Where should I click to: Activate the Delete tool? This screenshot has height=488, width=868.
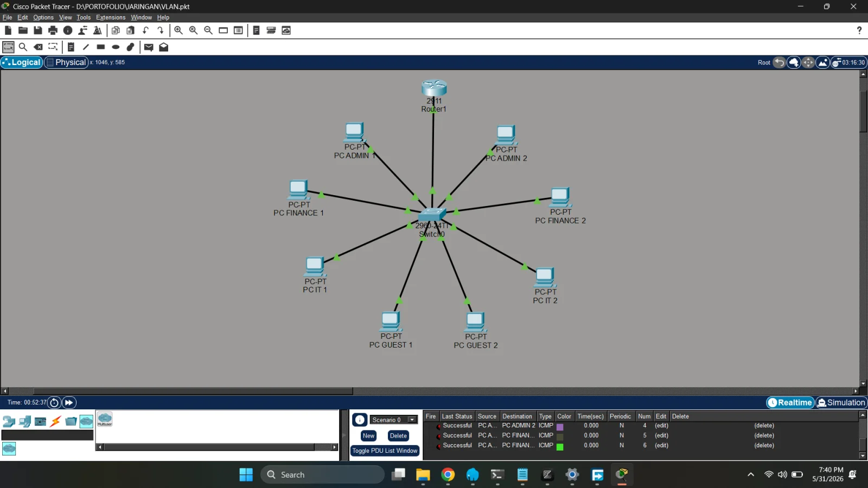click(x=38, y=47)
